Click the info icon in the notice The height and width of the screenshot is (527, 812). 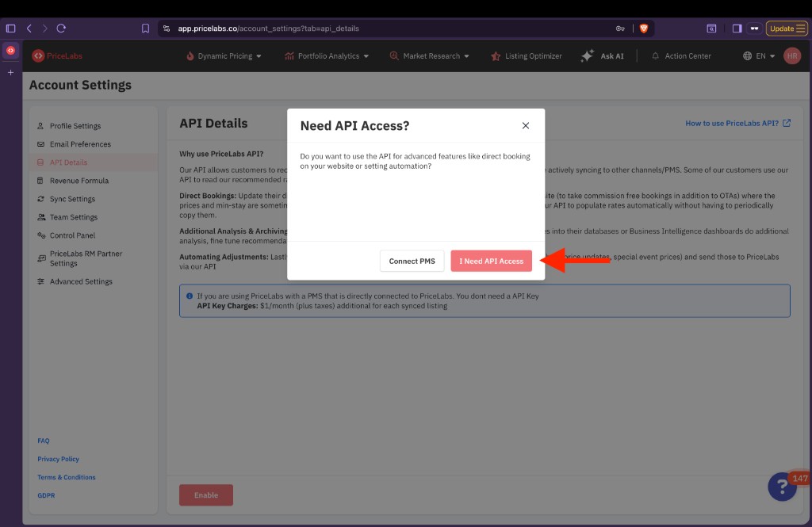[190, 296]
